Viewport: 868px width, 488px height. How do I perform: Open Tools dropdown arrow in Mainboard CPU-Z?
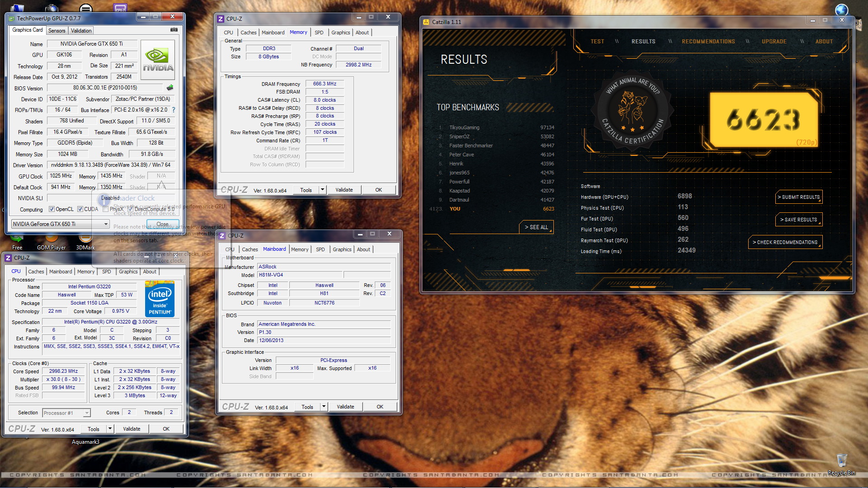pos(324,407)
